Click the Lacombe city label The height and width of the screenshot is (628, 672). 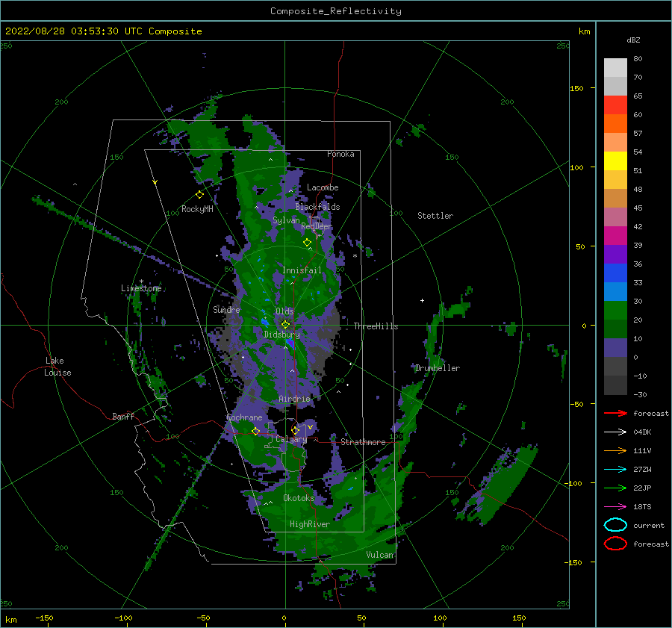point(323,187)
